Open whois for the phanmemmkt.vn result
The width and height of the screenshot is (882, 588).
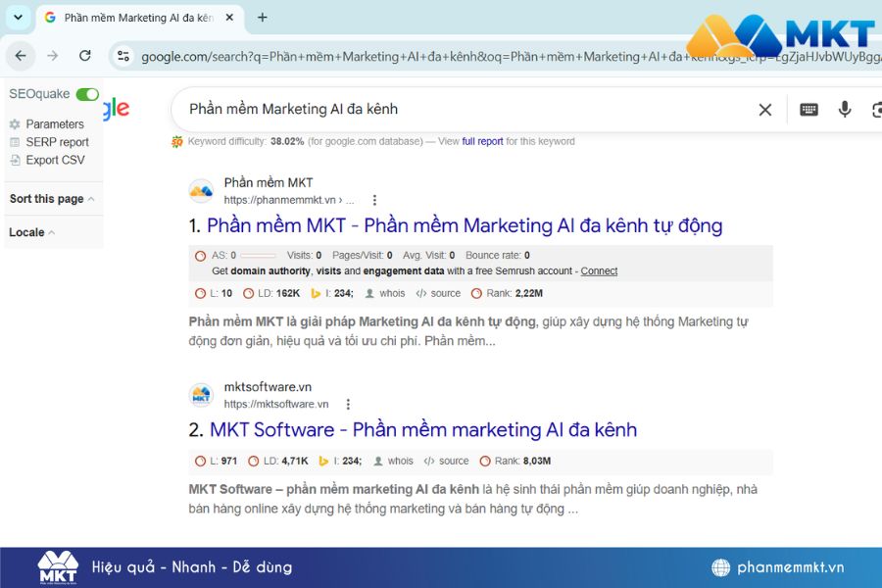pyautogui.click(x=392, y=293)
